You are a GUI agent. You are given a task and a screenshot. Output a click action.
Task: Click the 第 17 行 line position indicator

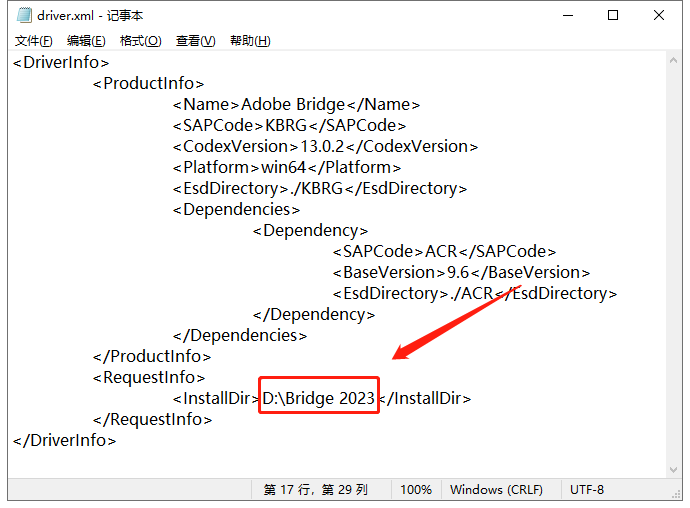(x=316, y=490)
